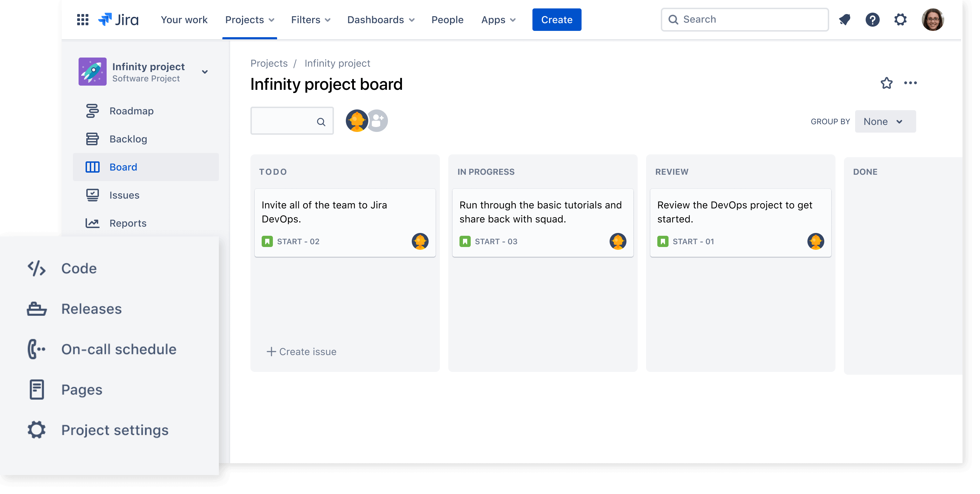This screenshot has width=980, height=494.
Task: Toggle star favorite on Infinity project board
Action: coord(886,83)
